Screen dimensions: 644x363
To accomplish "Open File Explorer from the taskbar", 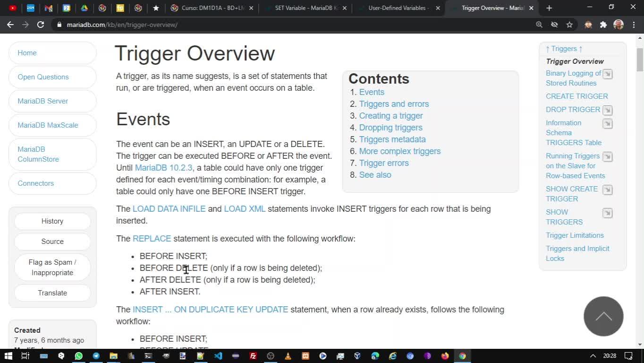I will tap(113, 356).
